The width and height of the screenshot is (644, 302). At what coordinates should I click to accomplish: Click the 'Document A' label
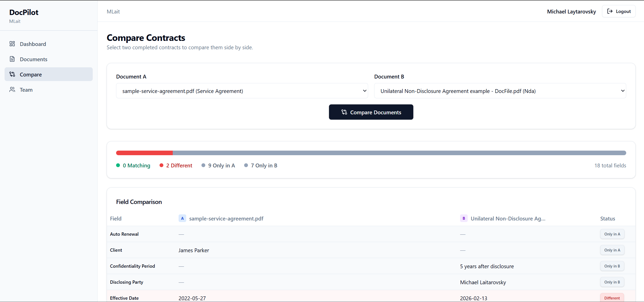131,77
